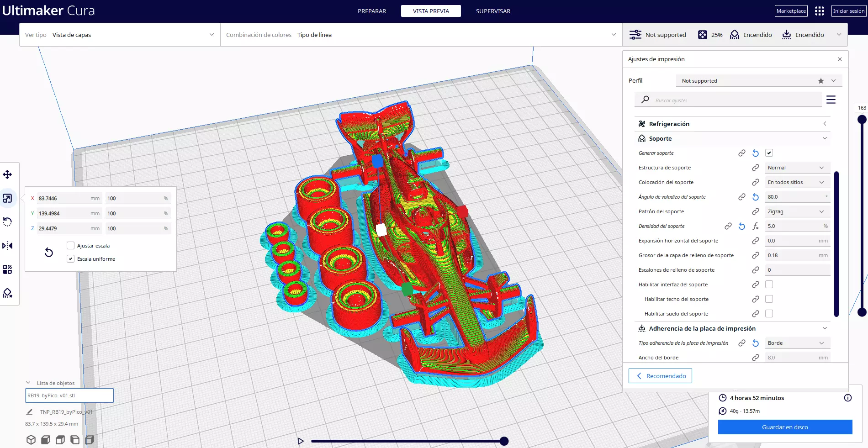Open the Perfil Not supported dropdown
Viewport: 868px width, 448px height.
[x=759, y=81]
